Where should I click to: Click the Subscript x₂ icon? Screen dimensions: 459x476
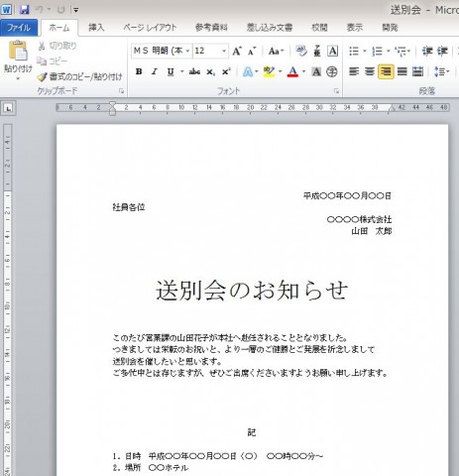coord(210,71)
